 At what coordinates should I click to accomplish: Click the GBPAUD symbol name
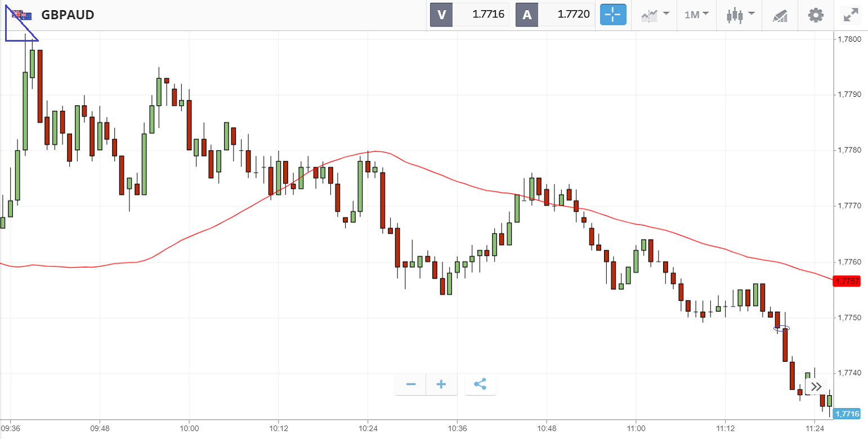click(68, 15)
